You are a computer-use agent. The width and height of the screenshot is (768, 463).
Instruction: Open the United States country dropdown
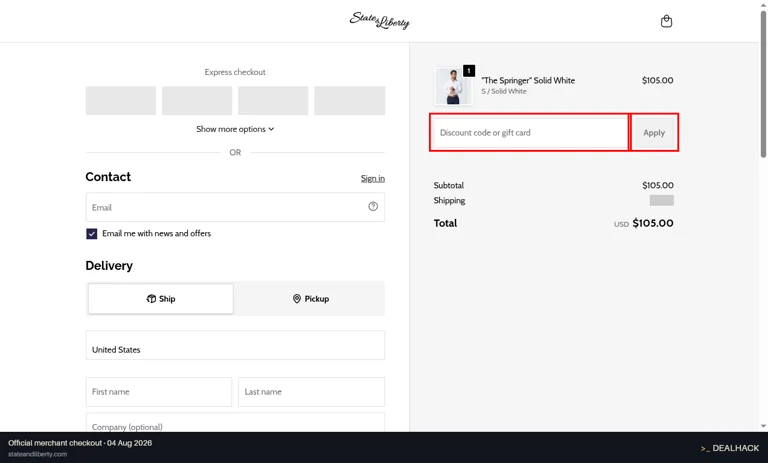235,345
